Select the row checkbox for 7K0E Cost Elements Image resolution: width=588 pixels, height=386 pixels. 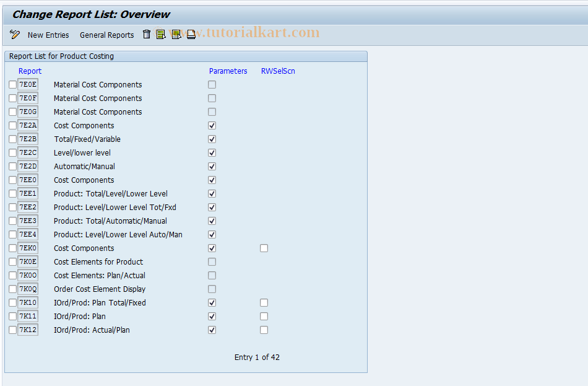tap(12, 261)
